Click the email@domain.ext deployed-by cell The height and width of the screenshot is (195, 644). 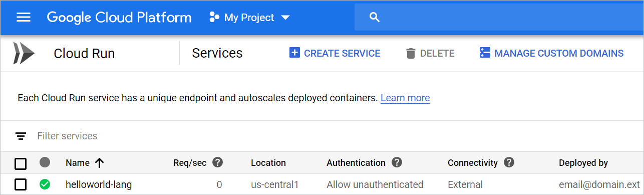click(599, 185)
